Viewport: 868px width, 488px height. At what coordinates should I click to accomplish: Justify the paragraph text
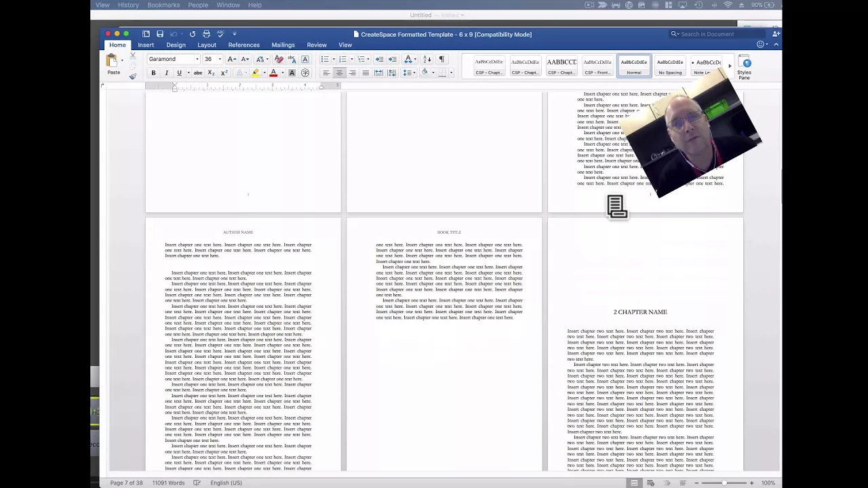pos(366,73)
